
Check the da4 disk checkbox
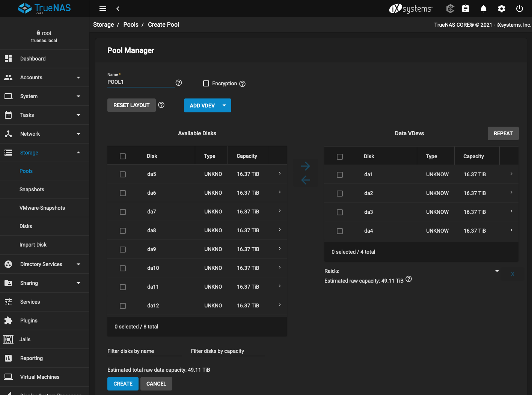(x=340, y=231)
